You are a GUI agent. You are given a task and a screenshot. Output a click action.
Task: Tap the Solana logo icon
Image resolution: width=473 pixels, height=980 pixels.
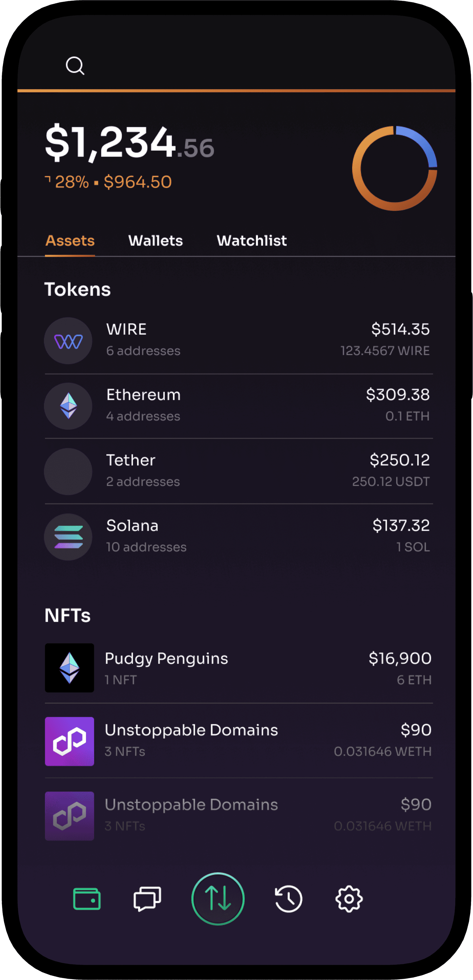click(68, 537)
